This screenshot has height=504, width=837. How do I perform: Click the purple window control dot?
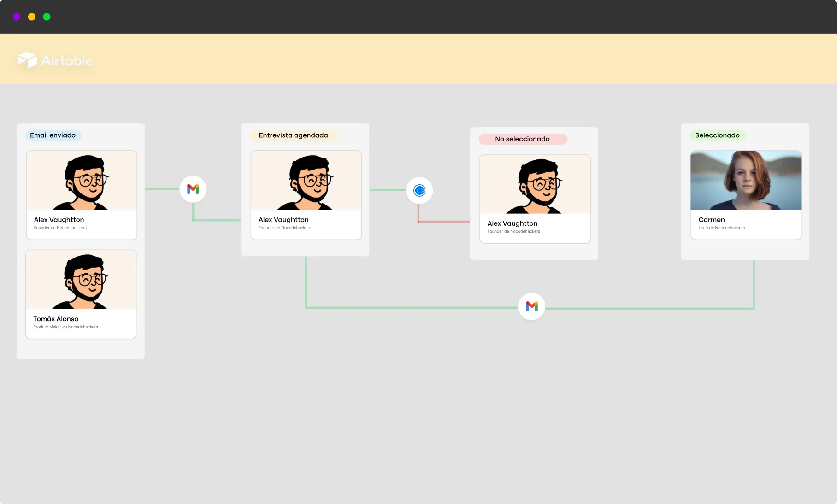click(17, 17)
